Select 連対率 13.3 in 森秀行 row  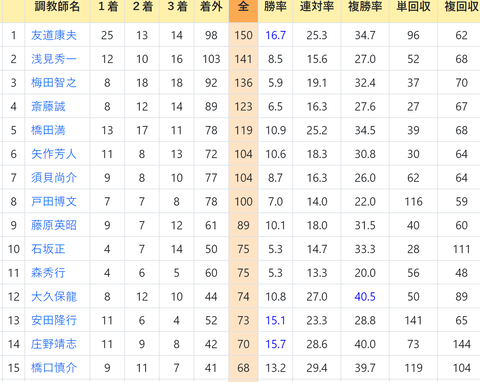point(317,273)
